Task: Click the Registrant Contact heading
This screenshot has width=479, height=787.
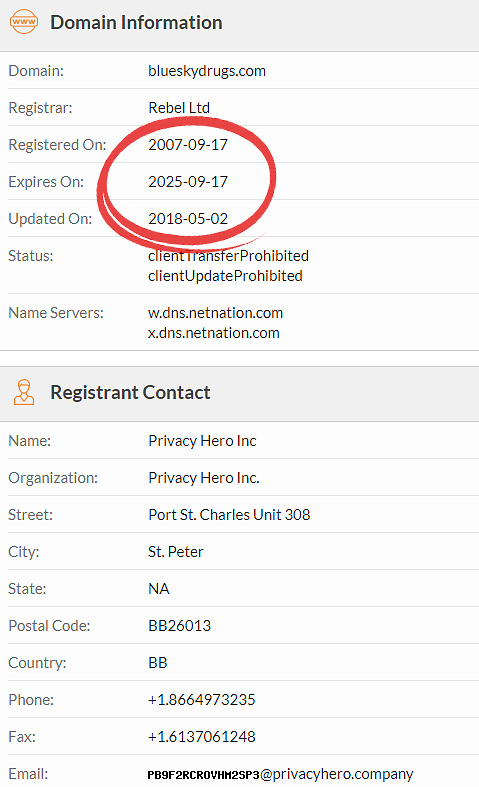Action: pos(130,392)
